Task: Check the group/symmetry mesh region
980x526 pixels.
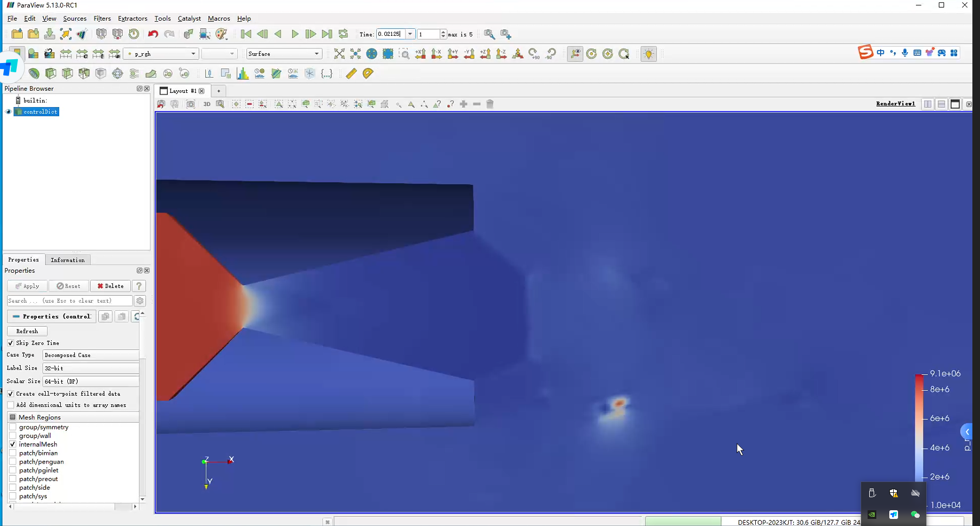Action: coord(12,427)
